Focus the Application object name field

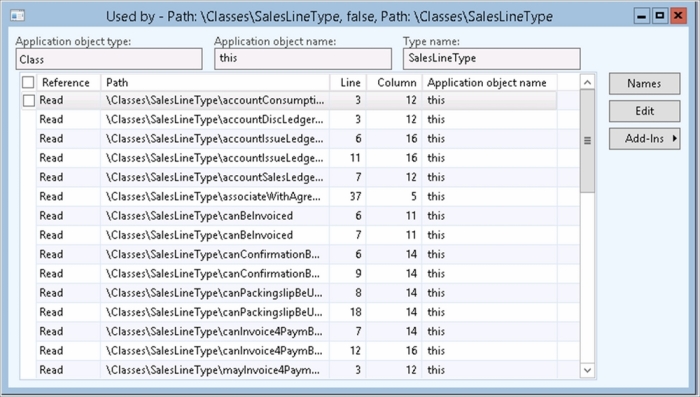303,59
